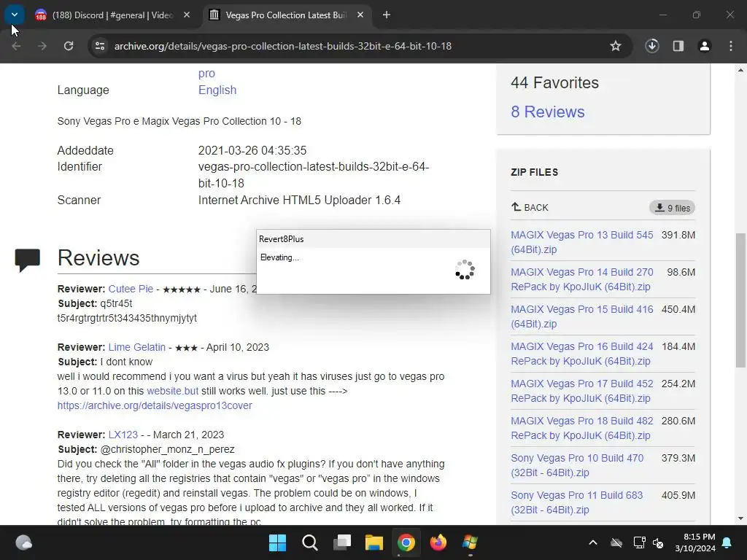The height and width of the screenshot is (560, 747).
Task: Go back to previous page
Action: pos(16,46)
